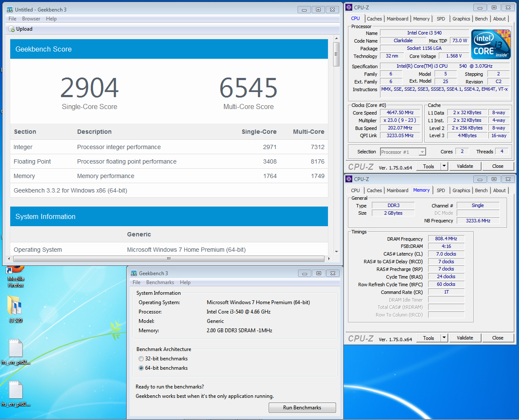Click the Memory performance row in results table
519x420 pixels.
[x=169, y=176]
